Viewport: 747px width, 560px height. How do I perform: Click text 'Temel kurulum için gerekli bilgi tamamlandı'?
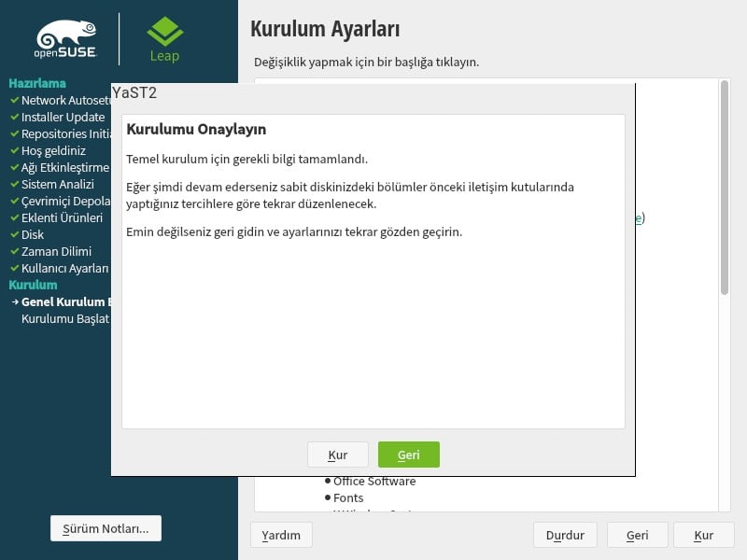tap(247, 159)
